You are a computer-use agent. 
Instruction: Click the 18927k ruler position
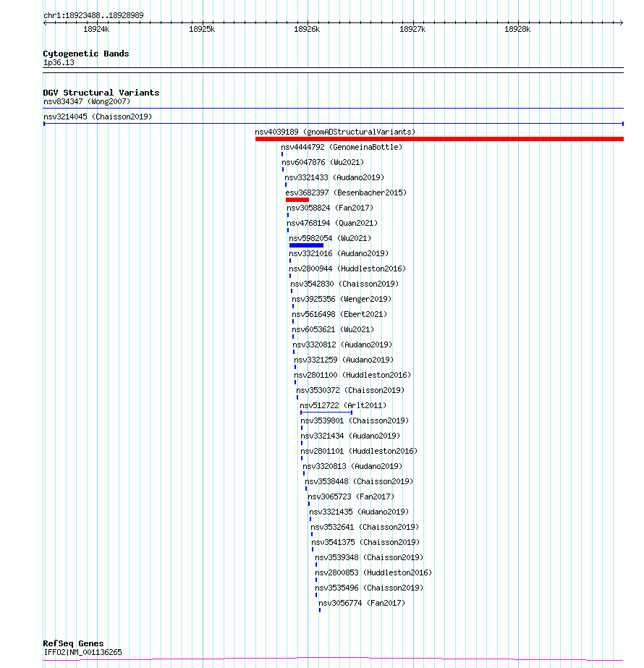click(412, 29)
